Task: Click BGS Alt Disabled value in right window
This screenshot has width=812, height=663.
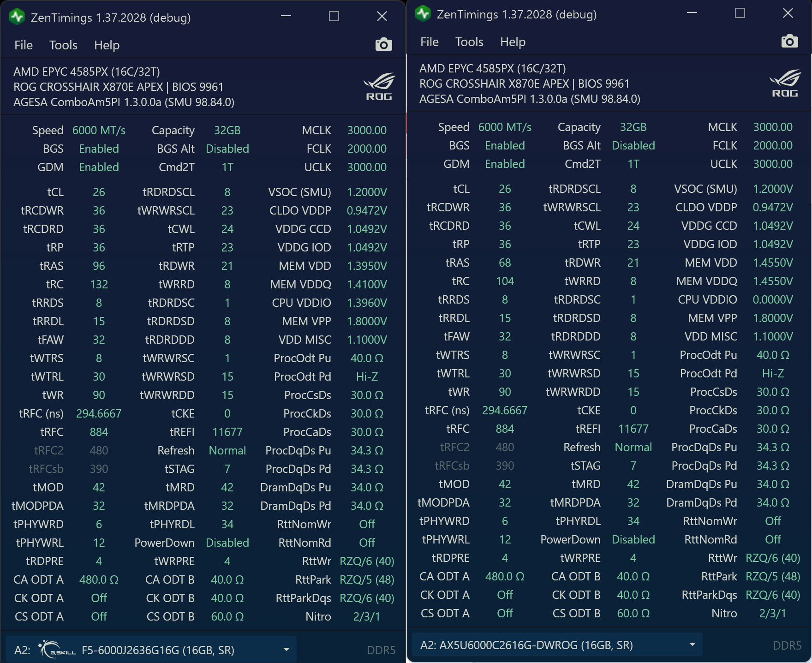Action: (633, 146)
